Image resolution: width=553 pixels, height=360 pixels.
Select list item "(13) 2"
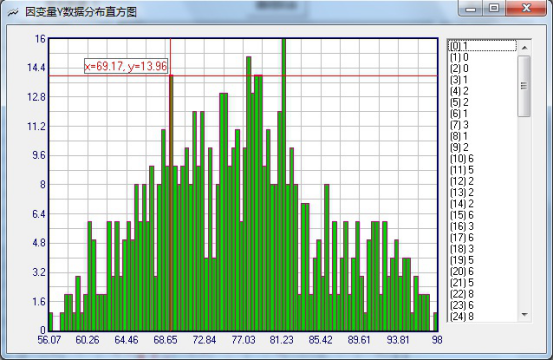pos(482,193)
